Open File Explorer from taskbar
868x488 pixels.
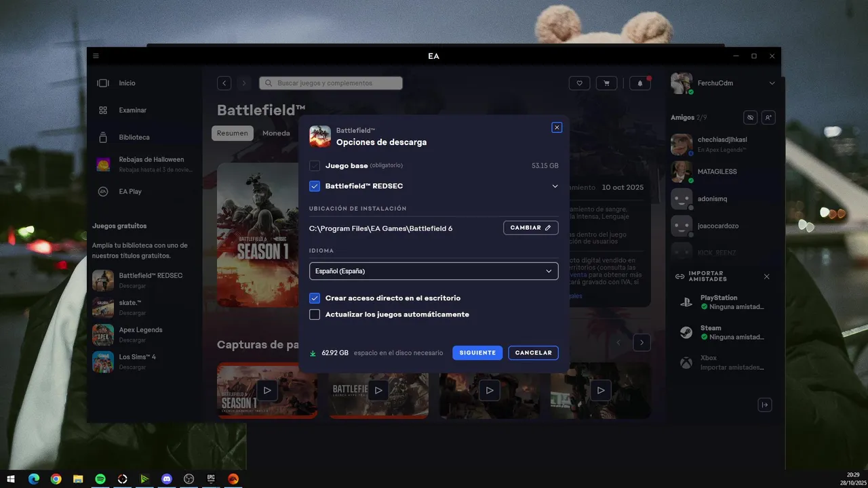pos(78,479)
